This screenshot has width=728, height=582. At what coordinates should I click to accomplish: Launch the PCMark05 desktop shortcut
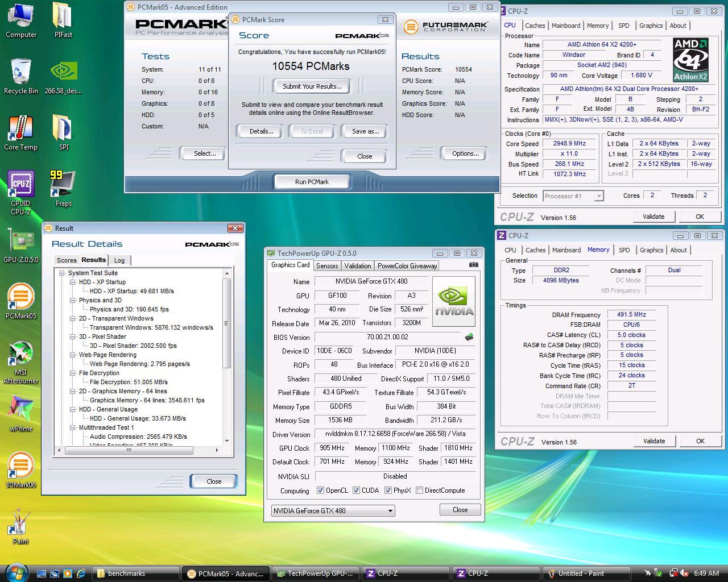point(21,301)
